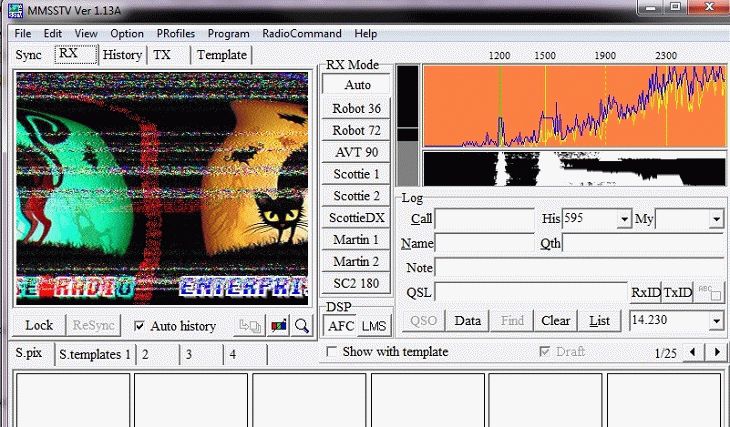Enable Show with template checkbox
Viewport: 730px width, 427px height.
[x=331, y=352]
